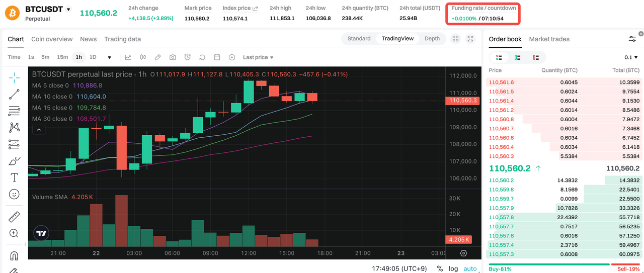Image resolution: width=644 pixels, height=273 pixels.
Task: Open index price chart icon
Action: point(255,8)
